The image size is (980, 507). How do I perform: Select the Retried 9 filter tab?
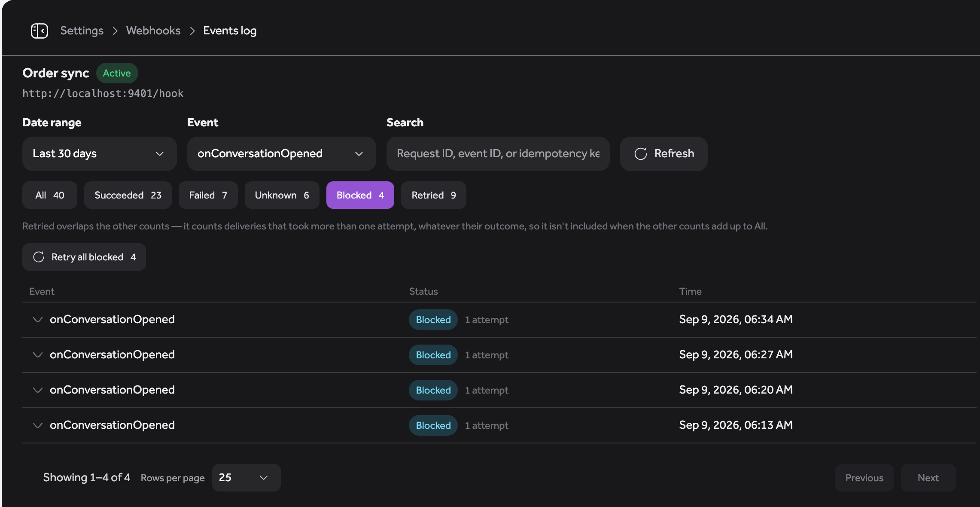click(x=434, y=195)
